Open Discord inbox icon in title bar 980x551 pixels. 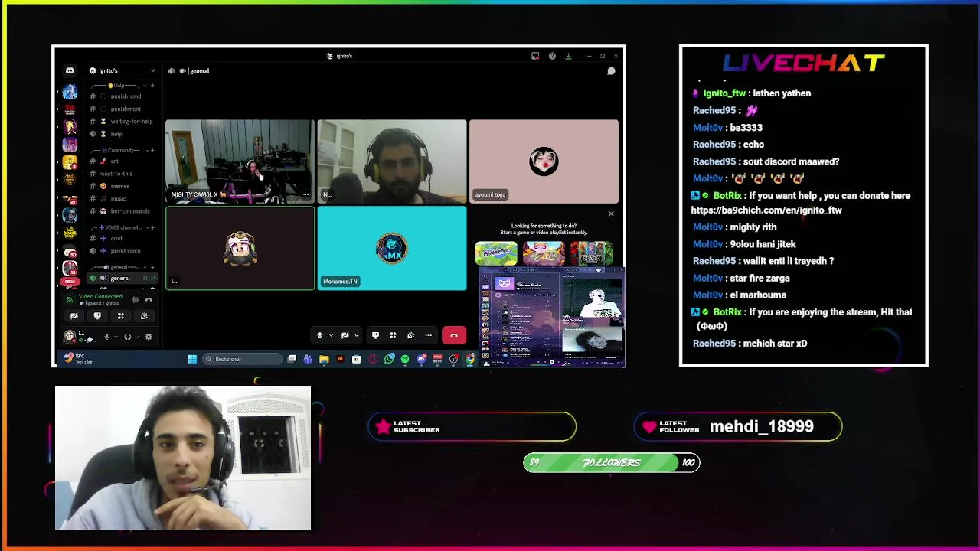click(535, 56)
